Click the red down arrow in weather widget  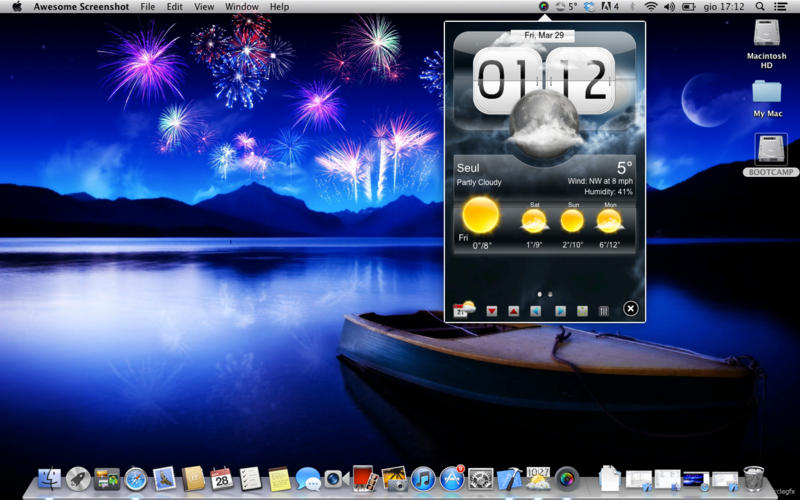[492, 311]
